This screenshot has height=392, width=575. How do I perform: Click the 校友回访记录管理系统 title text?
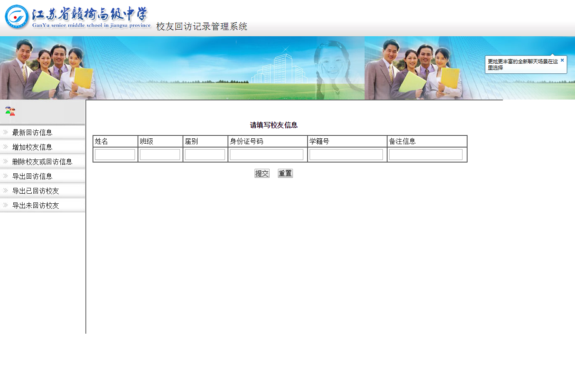202,26
